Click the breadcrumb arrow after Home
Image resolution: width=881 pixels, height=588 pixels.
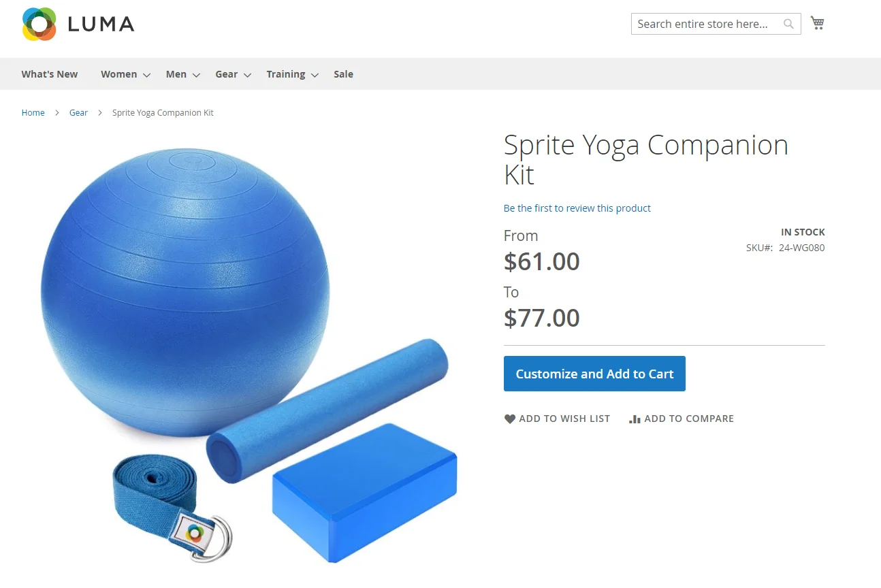(x=57, y=113)
